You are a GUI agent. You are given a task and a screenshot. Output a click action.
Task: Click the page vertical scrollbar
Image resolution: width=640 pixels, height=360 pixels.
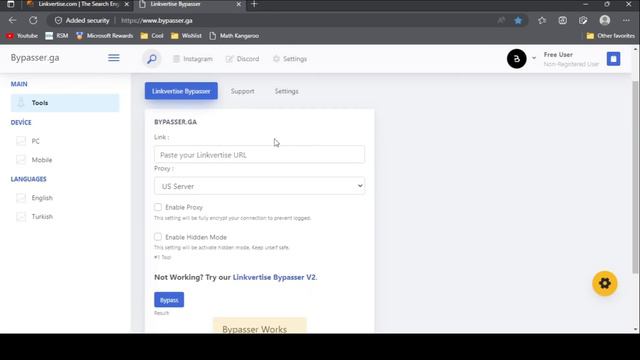(635, 177)
